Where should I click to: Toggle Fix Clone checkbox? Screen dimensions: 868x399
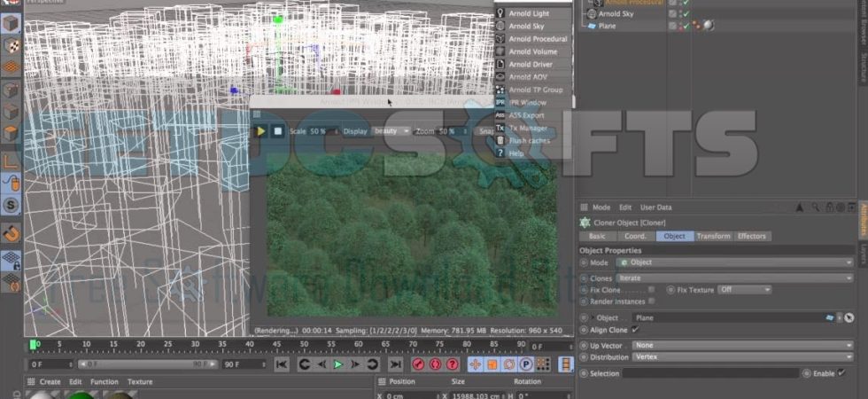652,290
